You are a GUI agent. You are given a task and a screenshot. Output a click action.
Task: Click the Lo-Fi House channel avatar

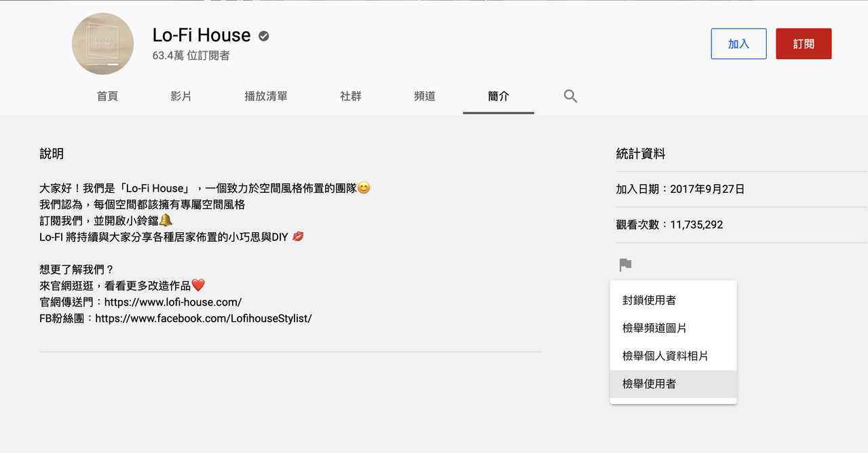[102, 43]
